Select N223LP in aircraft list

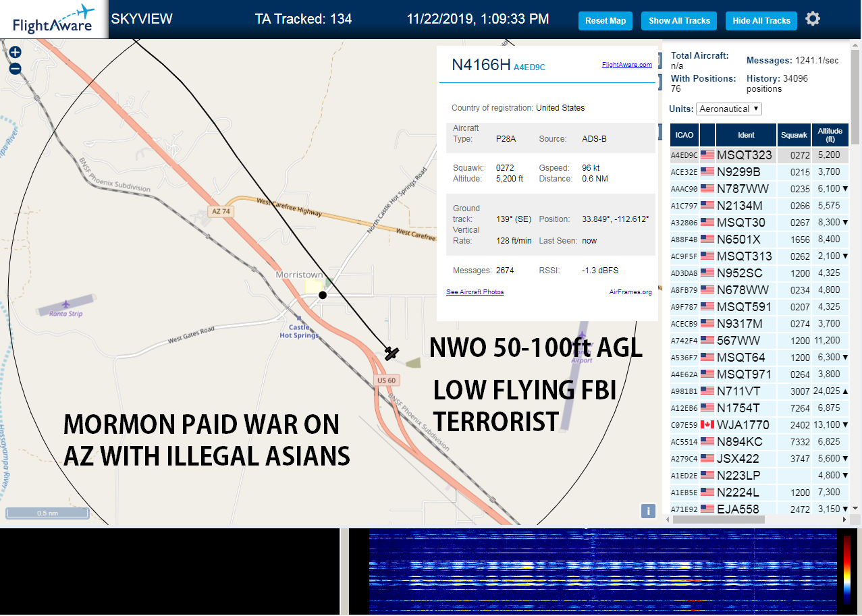pyautogui.click(x=759, y=476)
